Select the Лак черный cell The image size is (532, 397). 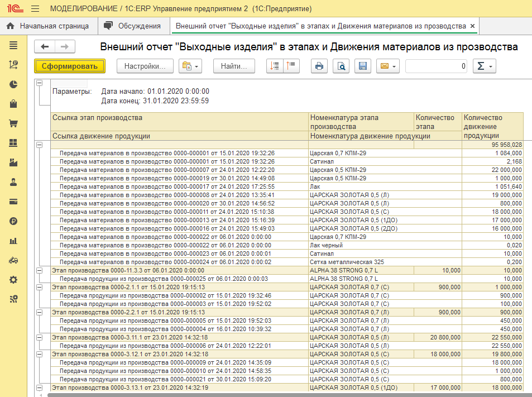385,245
